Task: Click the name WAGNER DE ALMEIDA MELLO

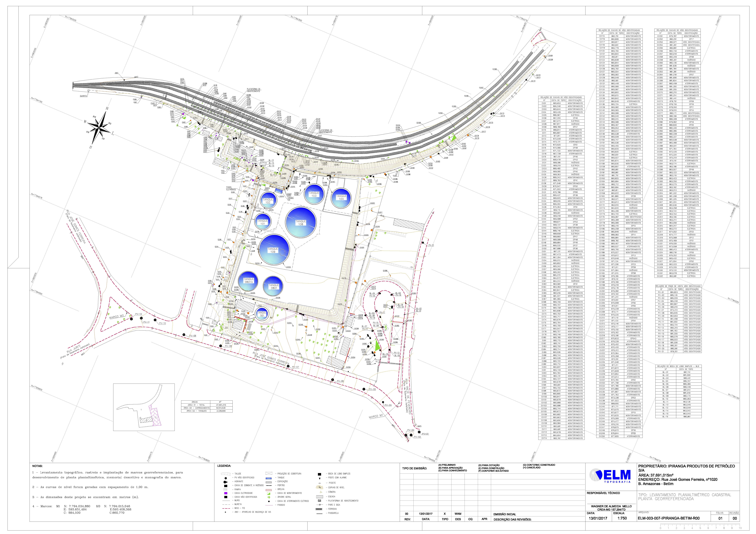Action: tap(611, 506)
